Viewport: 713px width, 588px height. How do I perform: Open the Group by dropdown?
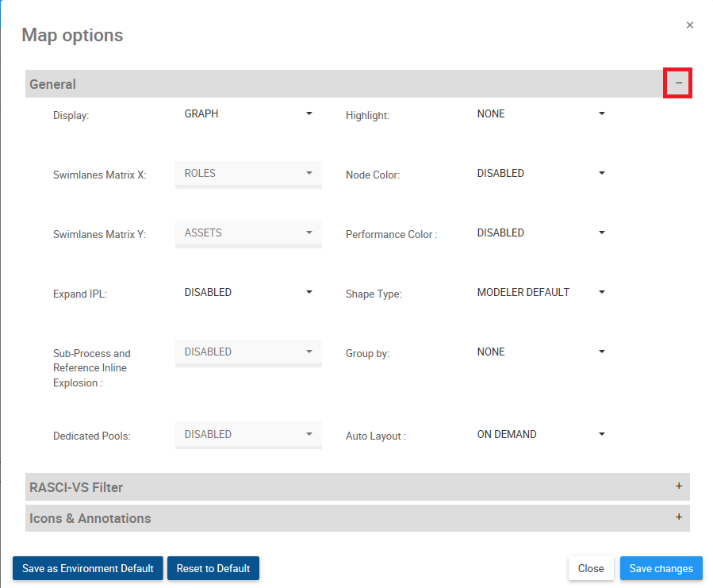click(541, 352)
